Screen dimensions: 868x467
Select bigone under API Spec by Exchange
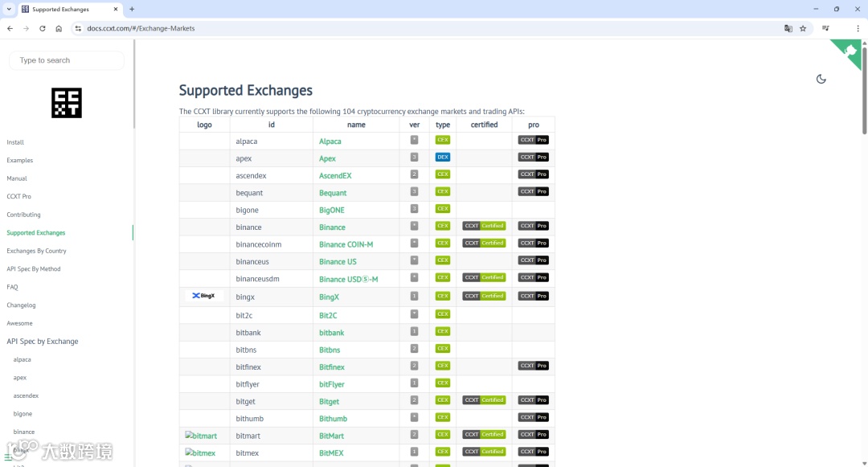click(23, 414)
